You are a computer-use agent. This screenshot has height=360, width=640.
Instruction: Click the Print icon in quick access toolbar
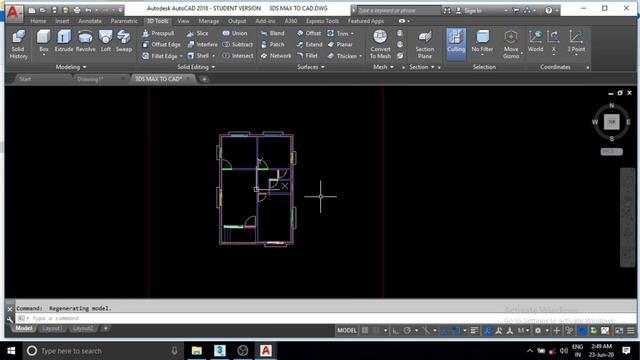coord(77,10)
